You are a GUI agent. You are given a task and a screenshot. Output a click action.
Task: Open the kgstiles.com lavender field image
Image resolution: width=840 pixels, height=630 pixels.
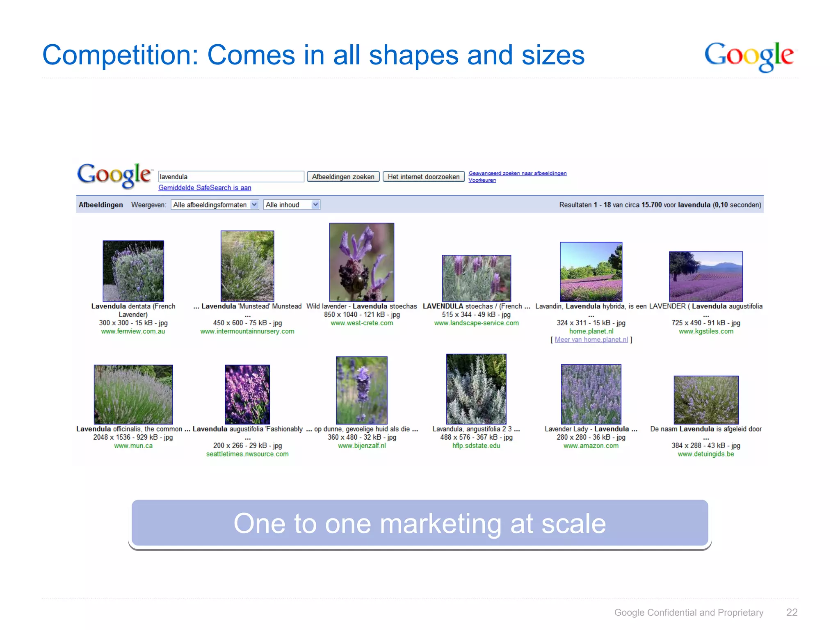tap(705, 276)
